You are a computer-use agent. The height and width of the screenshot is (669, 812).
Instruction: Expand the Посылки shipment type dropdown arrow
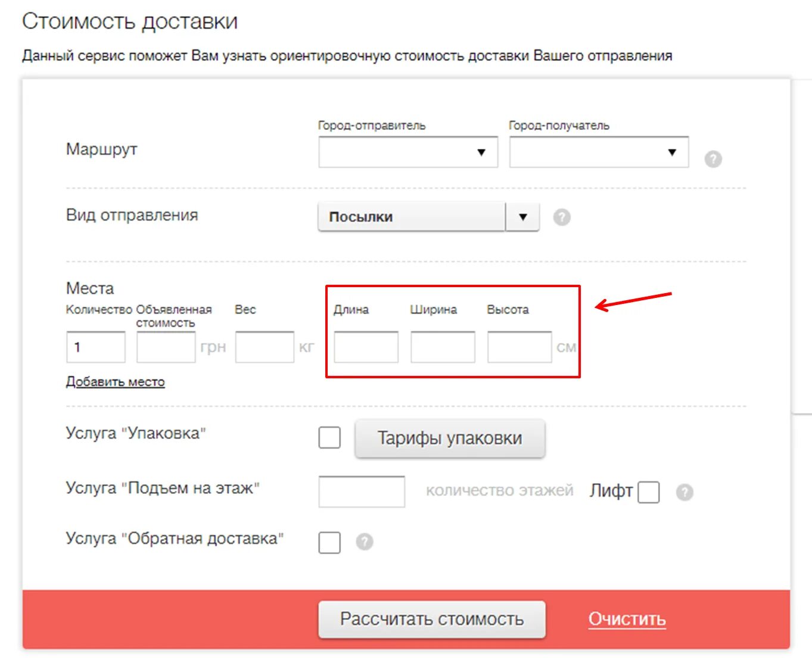(522, 217)
